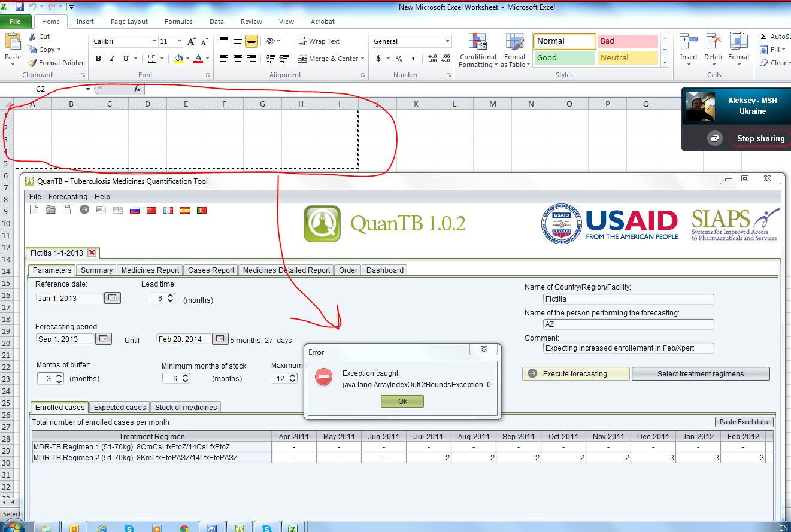Switch to the Dashboard tab
This screenshot has height=532, width=791.
click(385, 270)
